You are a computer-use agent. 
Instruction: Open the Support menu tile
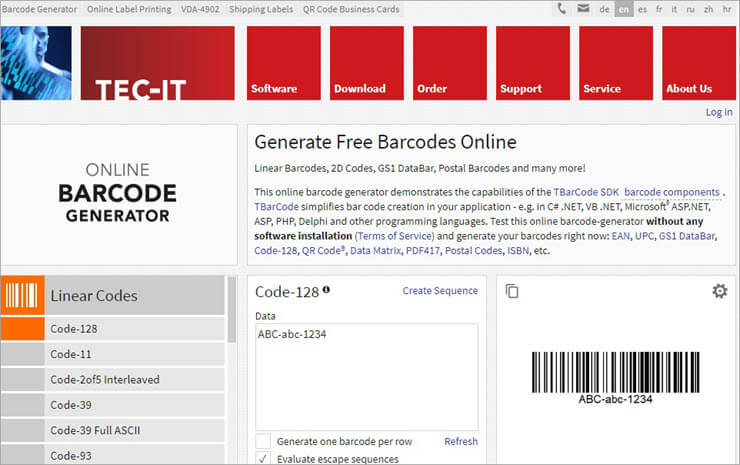point(533,63)
